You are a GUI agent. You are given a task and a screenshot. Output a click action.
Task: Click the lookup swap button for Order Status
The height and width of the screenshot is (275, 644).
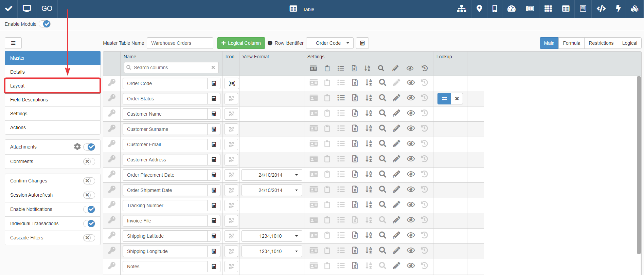(x=444, y=99)
